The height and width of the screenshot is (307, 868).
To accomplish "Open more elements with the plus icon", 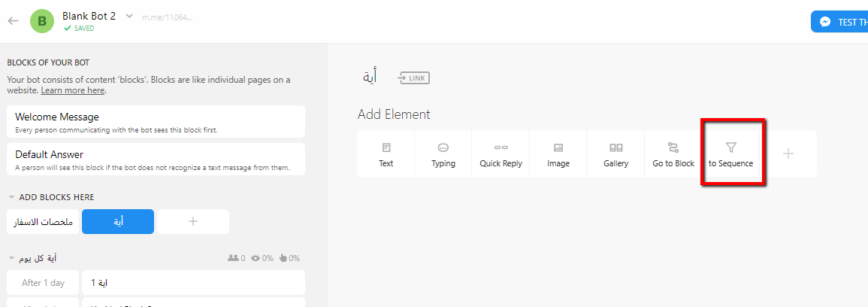I will [x=788, y=153].
